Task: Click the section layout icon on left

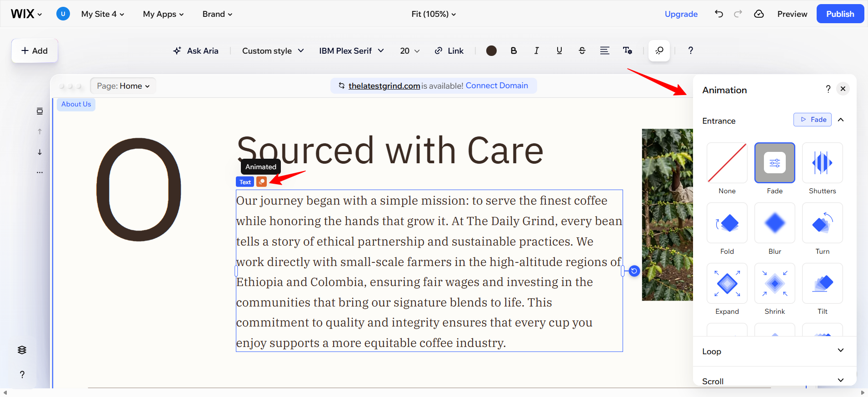Action: pyautogui.click(x=40, y=111)
